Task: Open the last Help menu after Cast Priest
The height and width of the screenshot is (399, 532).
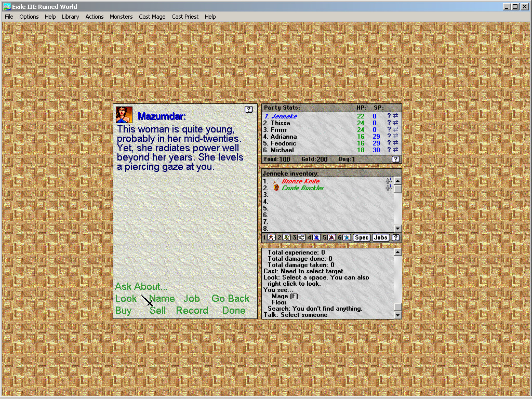Action: (210, 17)
